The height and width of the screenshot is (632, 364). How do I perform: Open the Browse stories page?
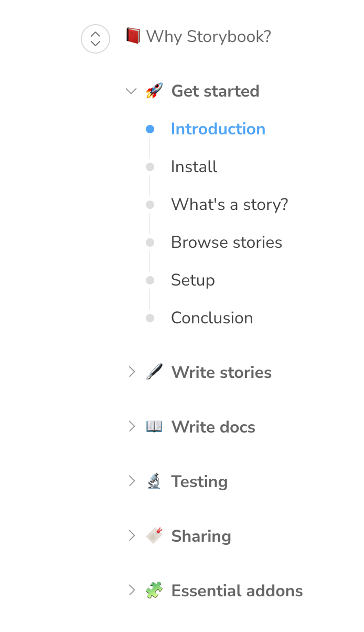227,242
